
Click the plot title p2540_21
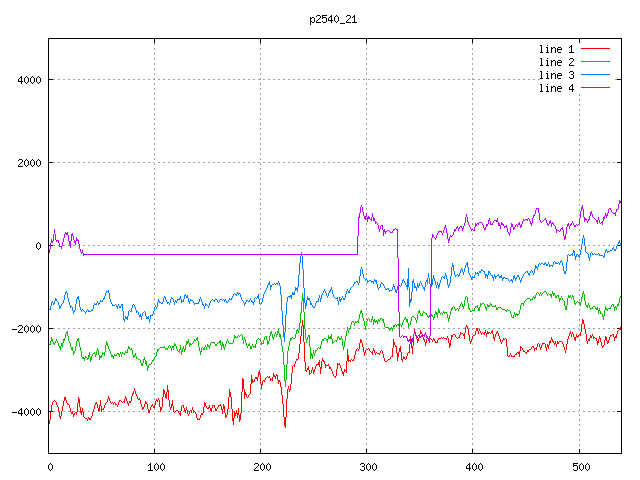[x=333, y=20]
